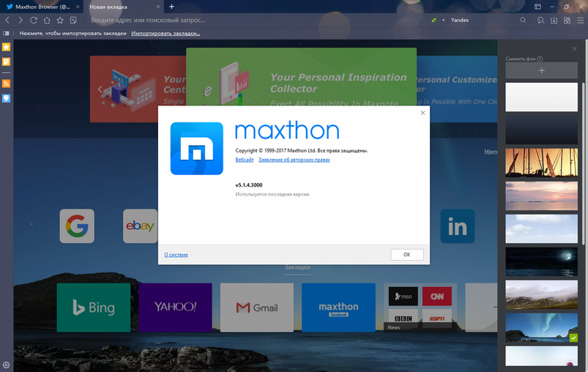Open the search magnifier icon
This screenshot has height=372, width=588.
tap(523, 21)
